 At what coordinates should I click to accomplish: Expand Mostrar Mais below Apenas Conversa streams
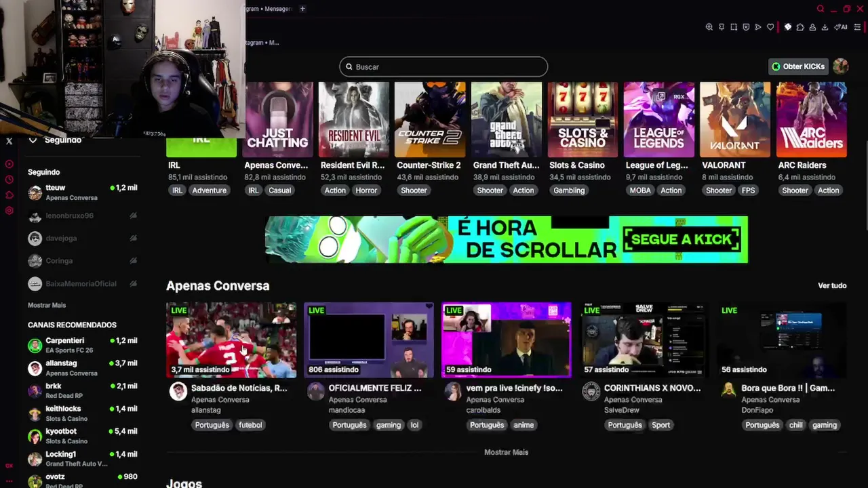click(506, 452)
